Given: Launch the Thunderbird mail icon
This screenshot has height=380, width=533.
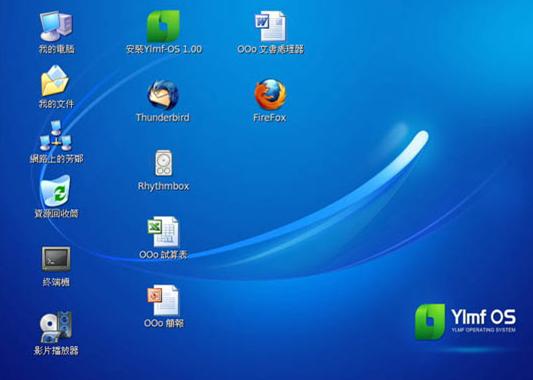Looking at the screenshot, I should coord(163,95).
